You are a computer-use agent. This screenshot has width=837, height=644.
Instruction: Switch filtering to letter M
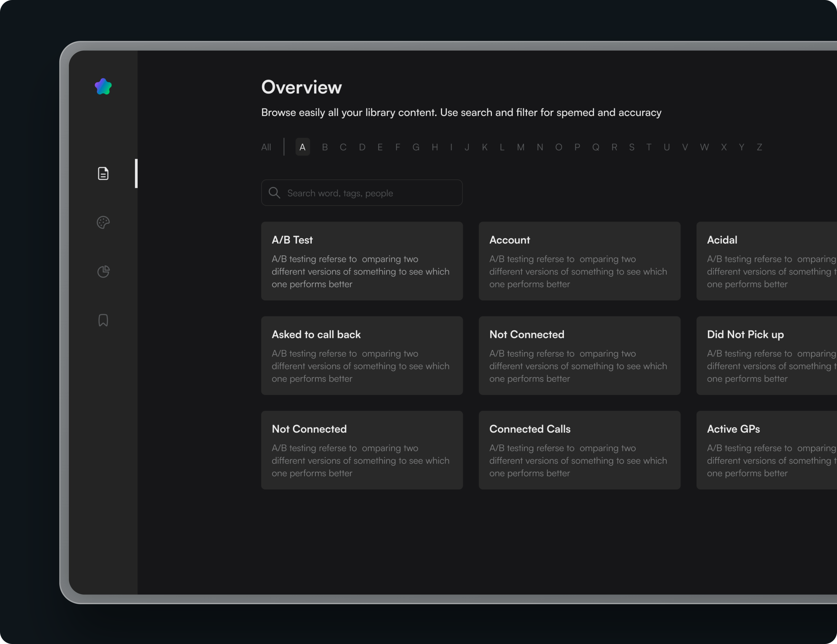(x=521, y=147)
